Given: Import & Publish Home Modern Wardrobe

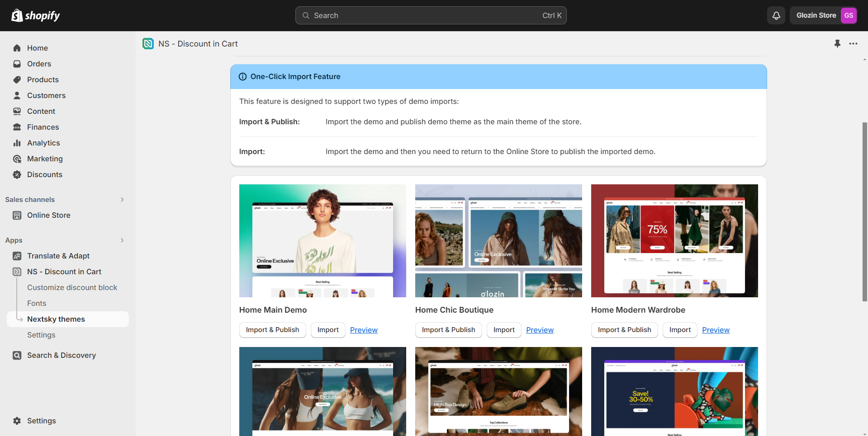Looking at the screenshot, I should point(624,330).
